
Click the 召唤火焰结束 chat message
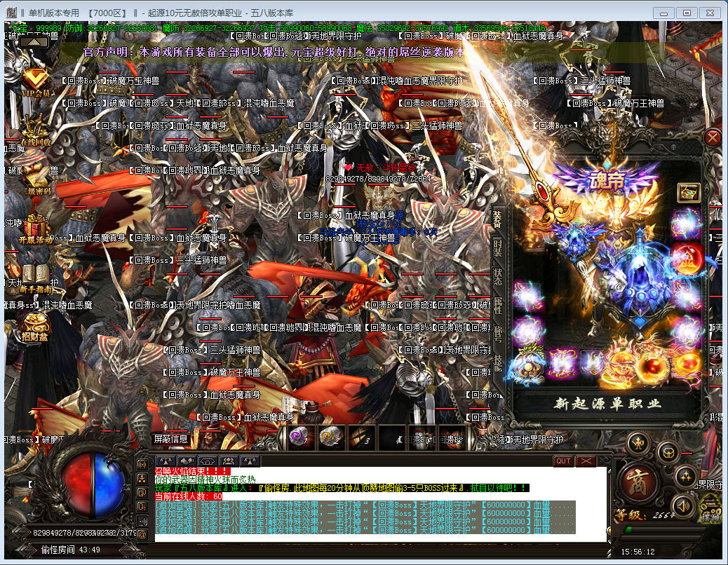tap(193, 471)
